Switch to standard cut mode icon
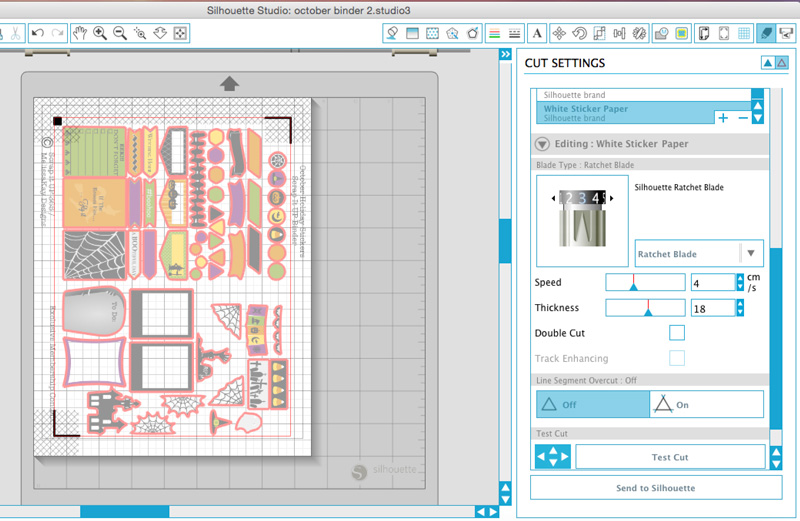This screenshot has width=800, height=521. click(767, 63)
